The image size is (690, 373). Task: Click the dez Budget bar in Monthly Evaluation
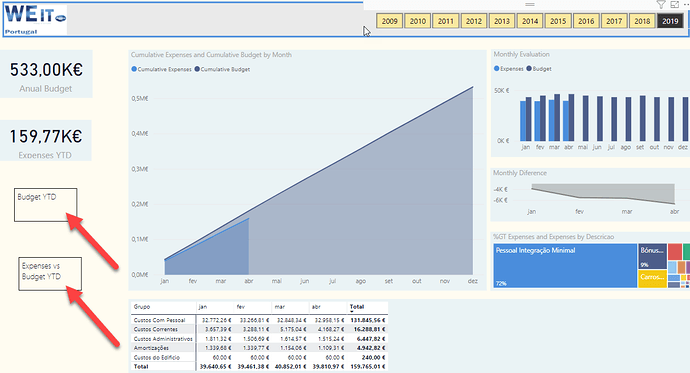pyautogui.click(x=686, y=119)
